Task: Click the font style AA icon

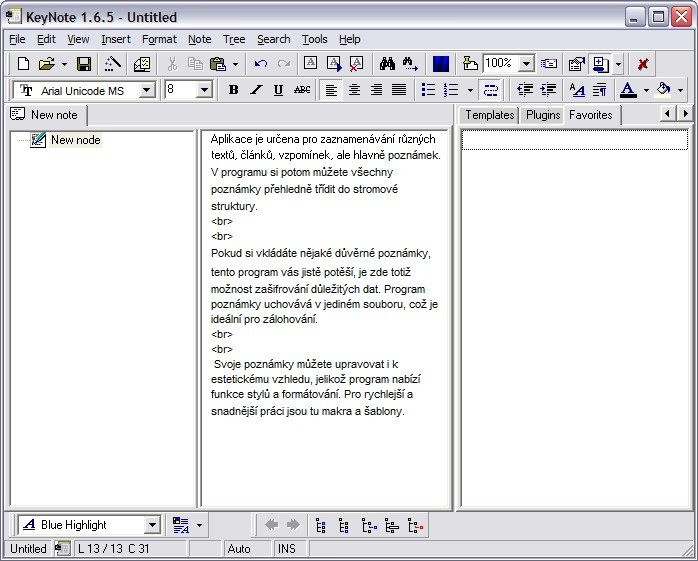Action: (577, 90)
